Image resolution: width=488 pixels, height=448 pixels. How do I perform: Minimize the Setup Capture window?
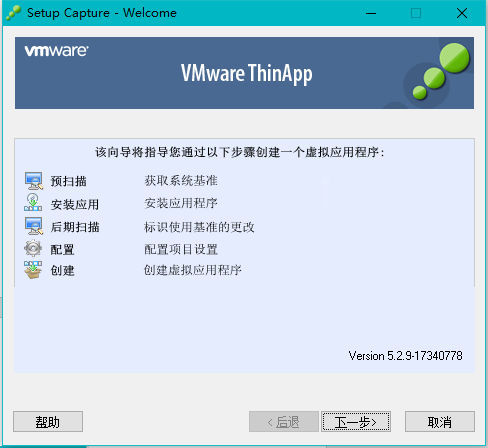[371, 13]
